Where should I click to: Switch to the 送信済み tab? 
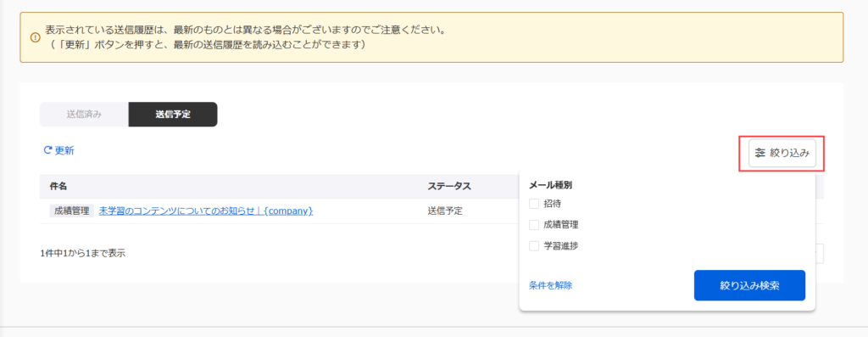tap(84, 115)
